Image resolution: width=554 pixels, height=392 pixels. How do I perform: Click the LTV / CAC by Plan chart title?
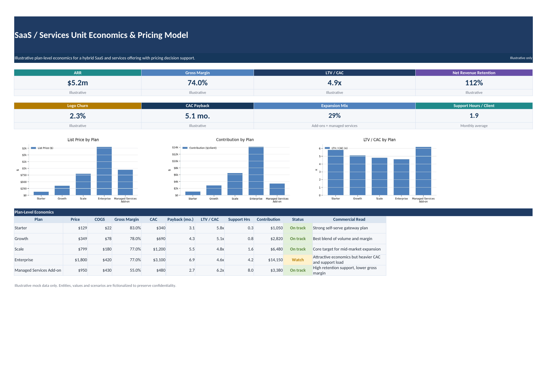coord(379,140)
